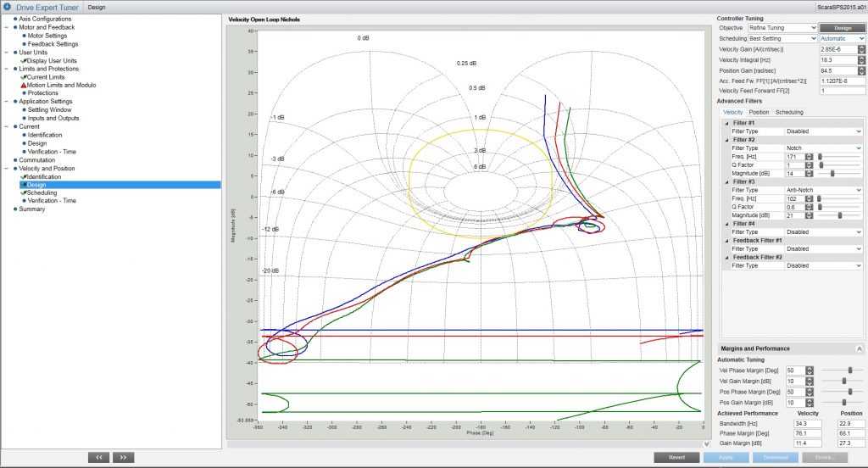Open Motion Limits and Modulo warning item
Image resolution: width=868 pixels, height=468 pixels.
tap(61, 85)
